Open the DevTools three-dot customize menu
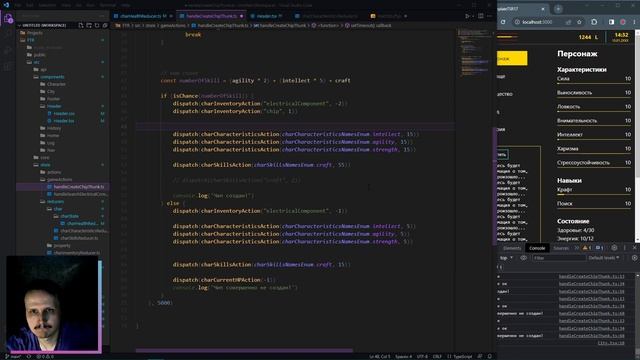640x360 pixels. click(x=624, y=248)
